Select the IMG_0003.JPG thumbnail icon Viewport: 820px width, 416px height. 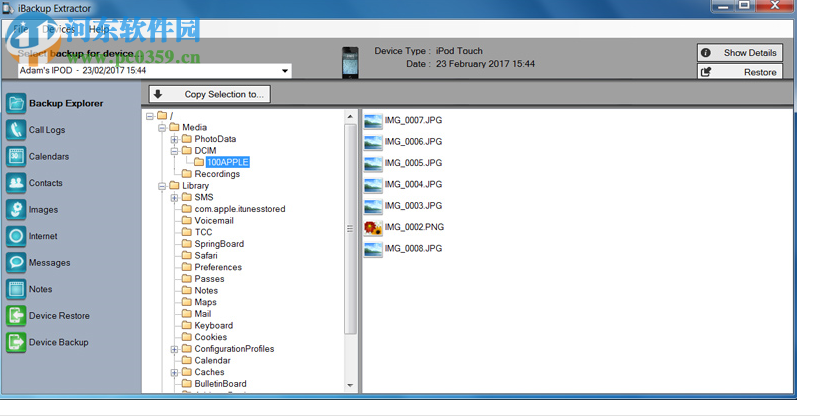click(373, 207)
